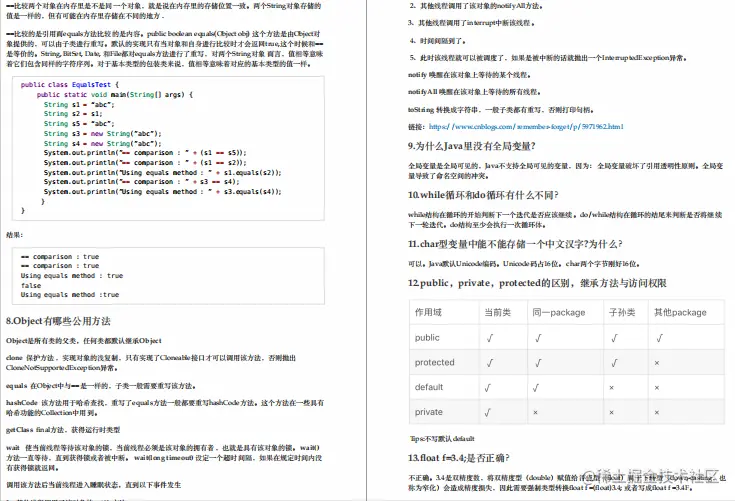Click the paragraph "全局变量是全局可见的"
735x501 pixels.
coord(565,171)
